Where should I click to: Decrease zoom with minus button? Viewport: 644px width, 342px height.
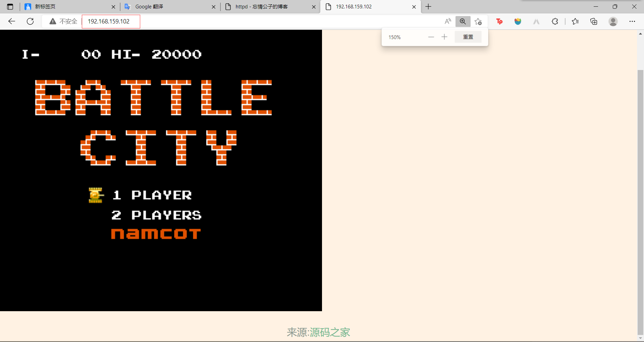click(431, 37)
